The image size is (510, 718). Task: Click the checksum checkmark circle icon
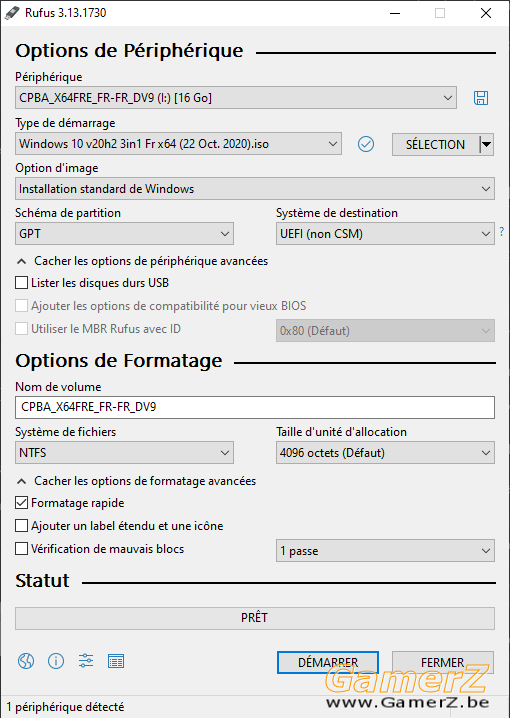point(366,144)
